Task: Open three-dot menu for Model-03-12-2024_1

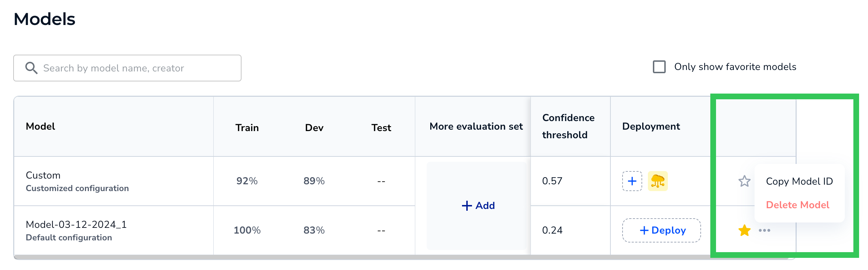Action: 764,230
